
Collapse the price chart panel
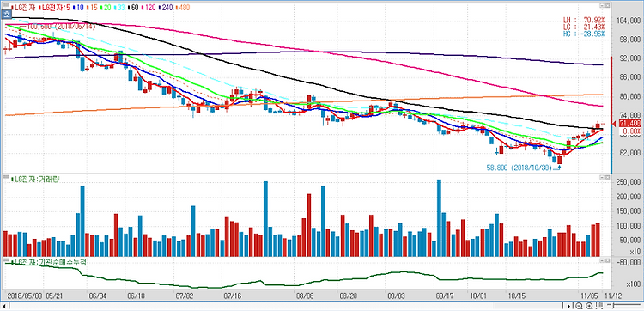click(x=601, y=6)
